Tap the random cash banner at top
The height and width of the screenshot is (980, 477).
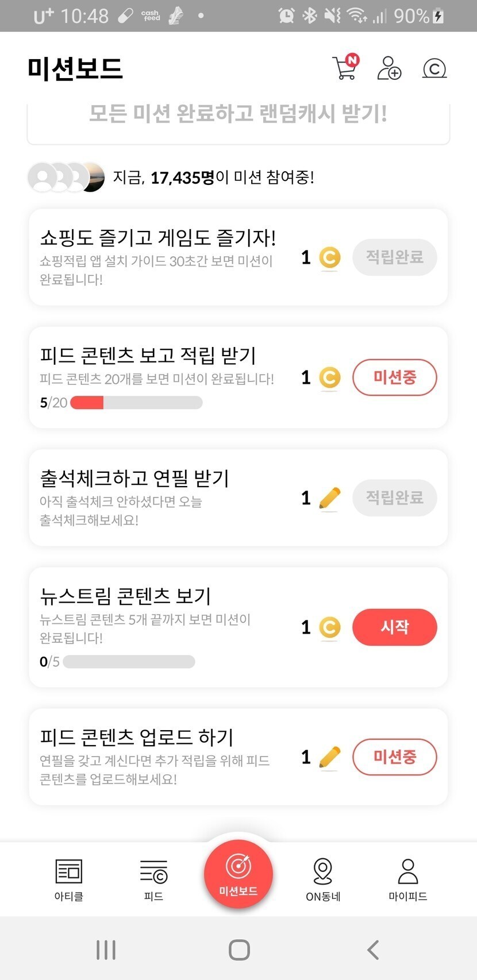[x=238, y=115]
